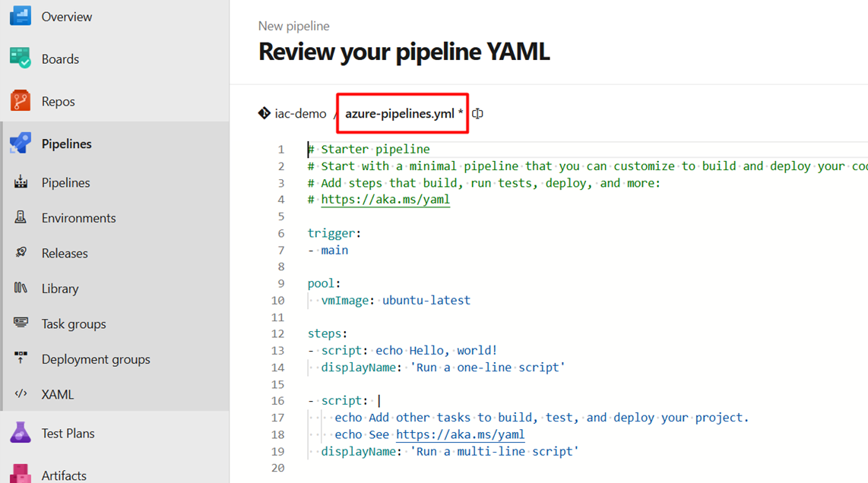Click the aka.ms/yaml link on line 18
The height and width of the screenshot is (483, 868).
460,434
